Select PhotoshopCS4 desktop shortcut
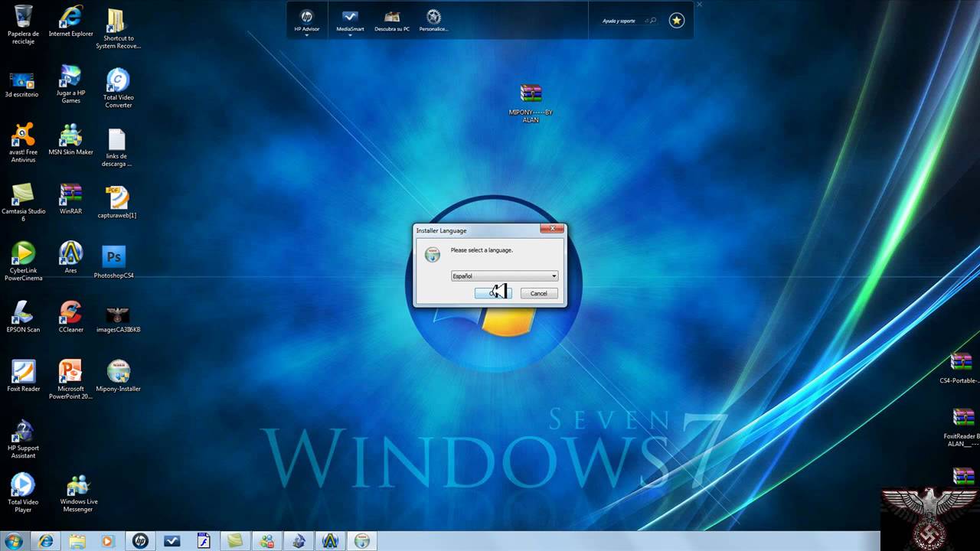The image size is (980, 551). click(114, 262)
